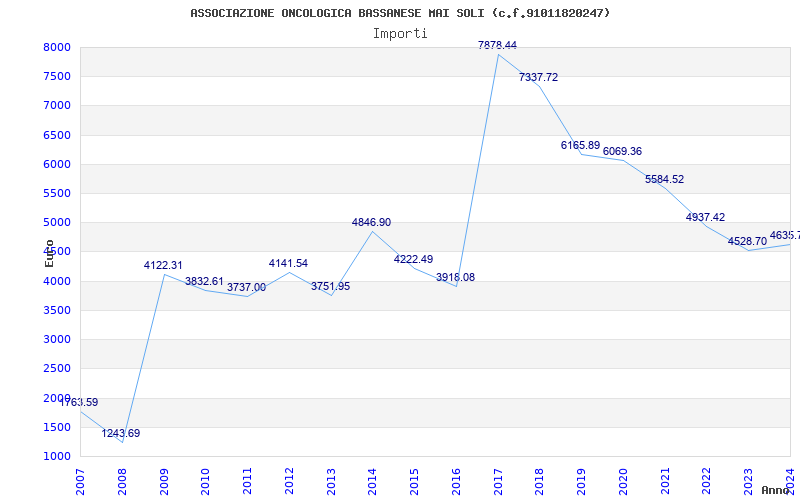Click data label 3918.08
The height and width of the screenshot is (500, 800).
455,278
